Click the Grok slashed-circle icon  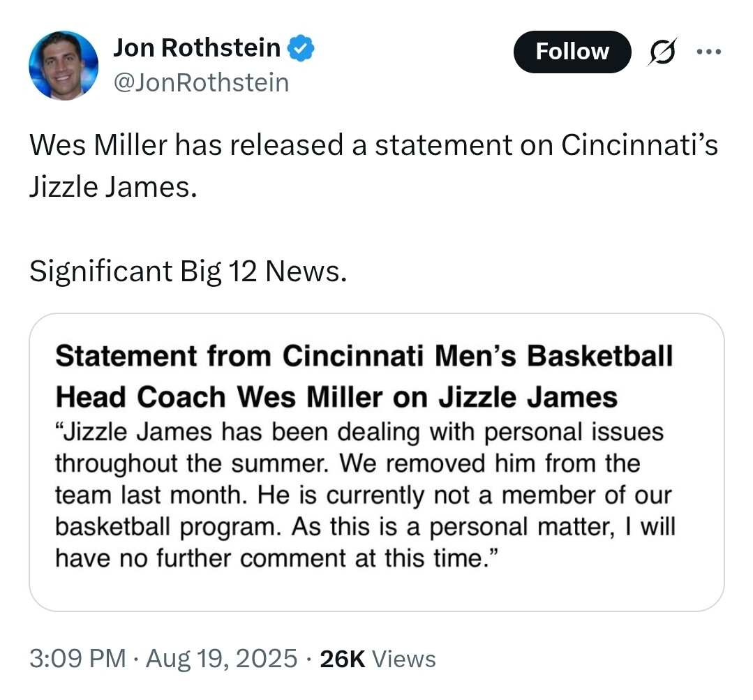coord(662,52)
